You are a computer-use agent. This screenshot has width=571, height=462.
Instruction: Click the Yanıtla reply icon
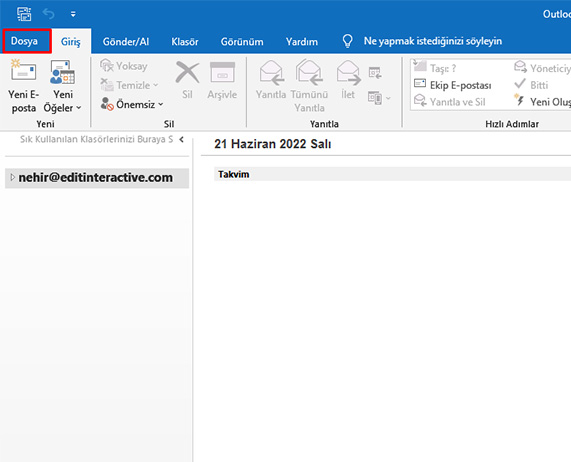272,72
